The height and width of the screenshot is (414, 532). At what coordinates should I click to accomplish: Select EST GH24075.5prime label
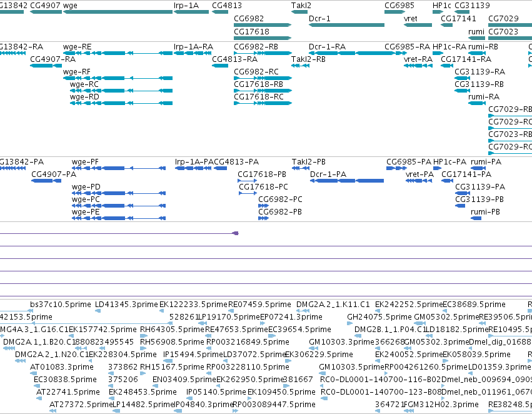[x=379, y=317]
